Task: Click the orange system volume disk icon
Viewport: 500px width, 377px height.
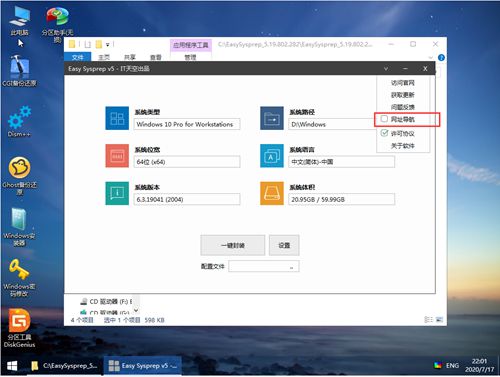Action: point(272,193)
